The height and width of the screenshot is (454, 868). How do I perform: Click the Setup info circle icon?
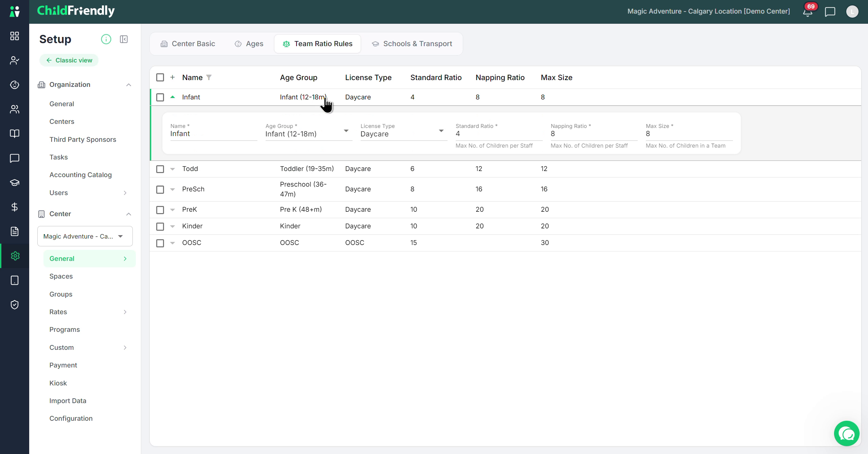pos(106,39)
